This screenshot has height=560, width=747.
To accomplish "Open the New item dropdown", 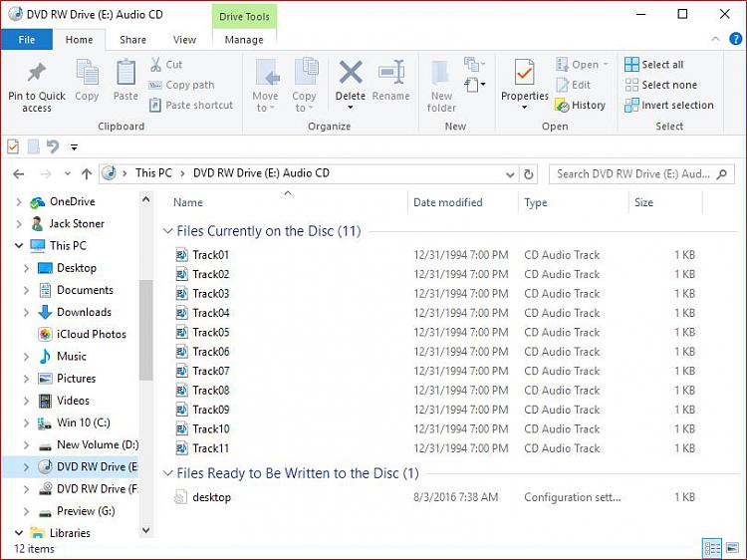I will point(474,64).
